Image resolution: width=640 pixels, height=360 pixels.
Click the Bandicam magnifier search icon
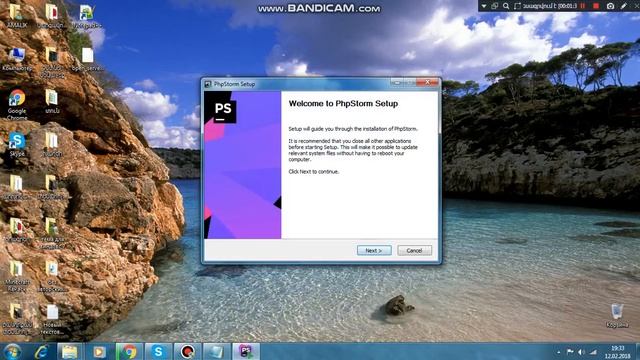[506, 6]
